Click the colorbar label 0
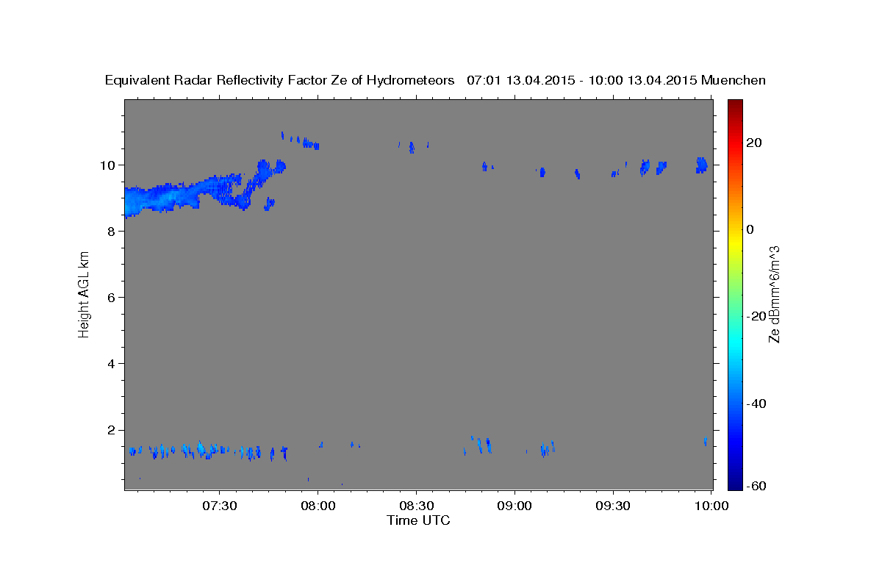 pos(750,229)
